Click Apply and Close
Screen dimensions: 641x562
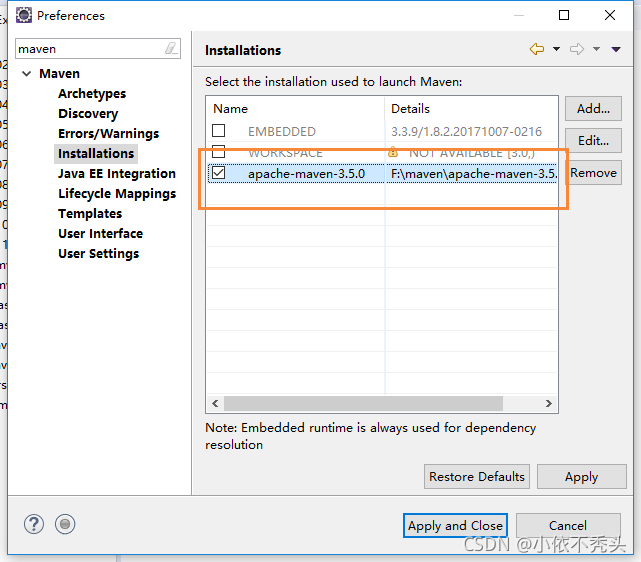[x=455, y=526]
